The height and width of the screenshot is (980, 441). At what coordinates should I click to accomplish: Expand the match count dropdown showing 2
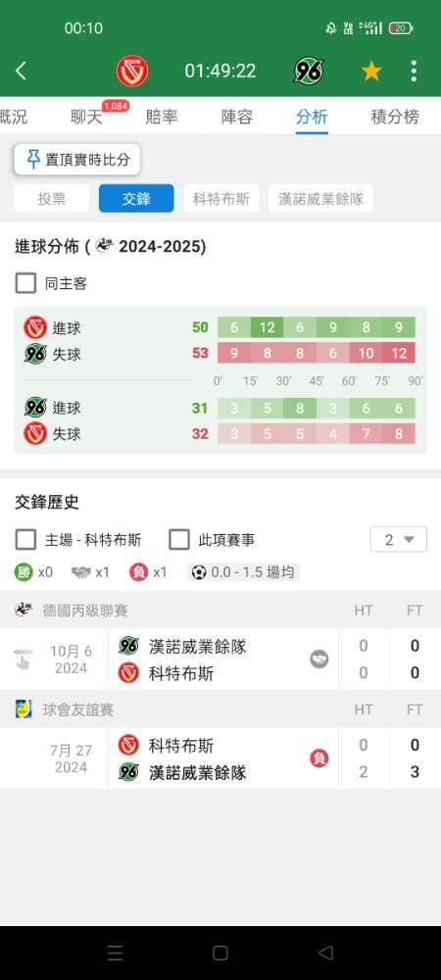399,539
